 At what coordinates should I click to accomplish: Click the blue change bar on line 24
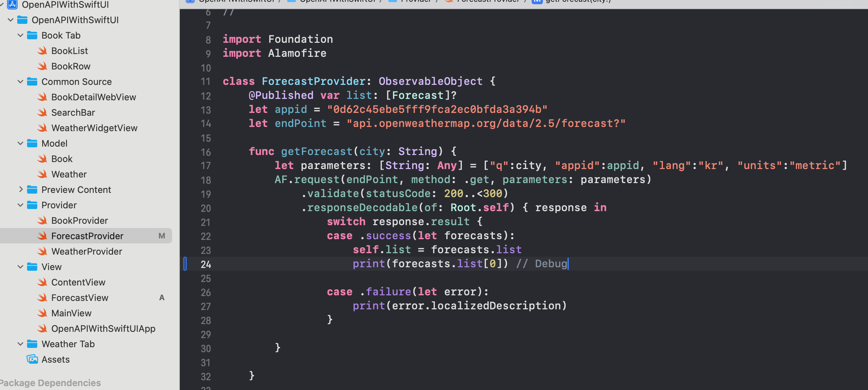click(185, 264)
